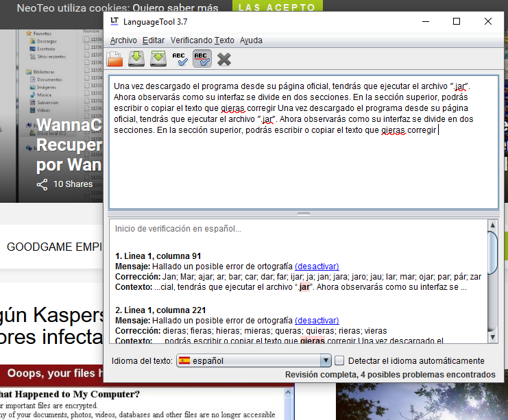Click into the text editing area
Viewport: 508px width, 420px height.
pyautogui.click(x=304, y=142)
